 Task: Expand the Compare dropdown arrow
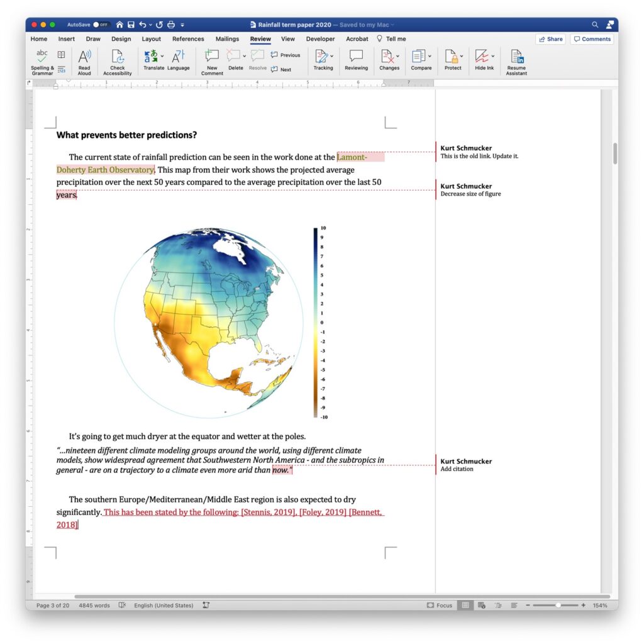(430, 56)
